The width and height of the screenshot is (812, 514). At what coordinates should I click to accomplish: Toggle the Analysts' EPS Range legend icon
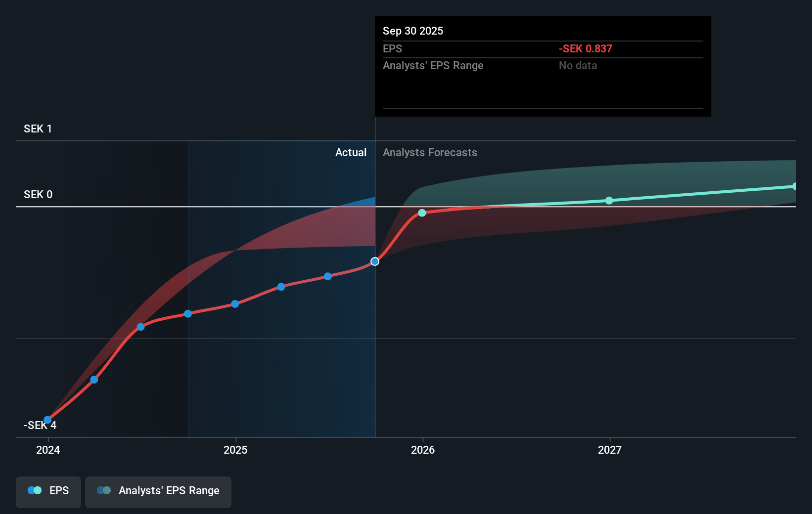(103, 490)
